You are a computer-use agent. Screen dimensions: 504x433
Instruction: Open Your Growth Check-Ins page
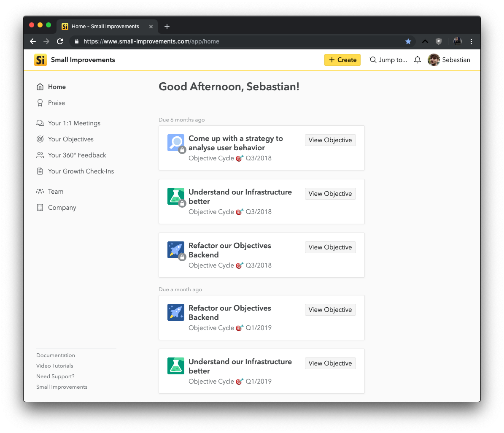[x=81, y=171]
